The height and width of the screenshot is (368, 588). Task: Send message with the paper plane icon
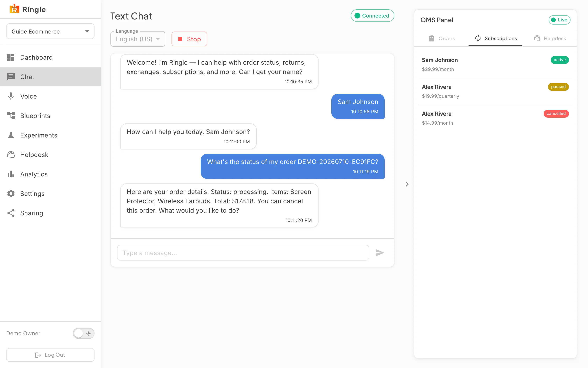pyautogui.click(x=380, y=253)
